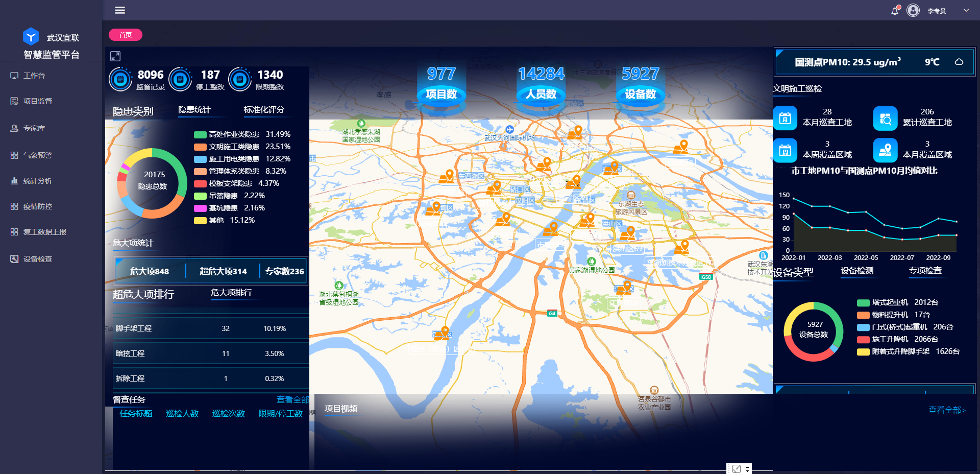Click the fullscreen expand icon
980x474 pixels.
pos(115,56)
